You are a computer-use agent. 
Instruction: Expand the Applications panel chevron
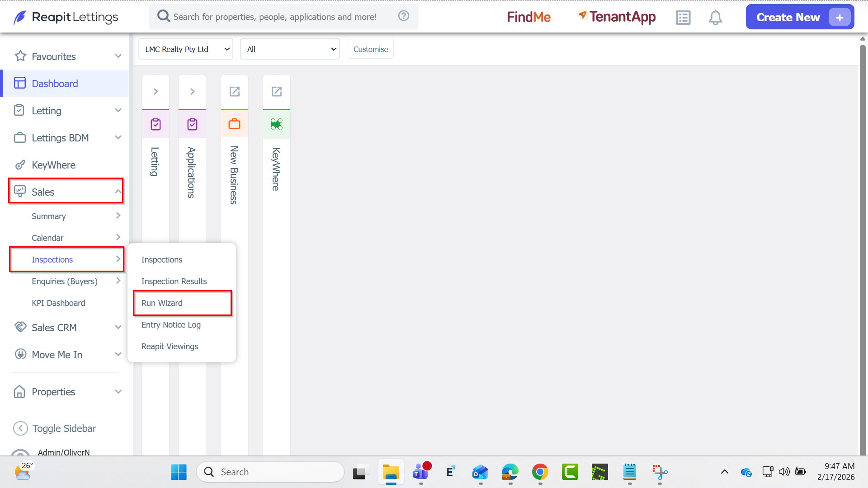(192, 91)
